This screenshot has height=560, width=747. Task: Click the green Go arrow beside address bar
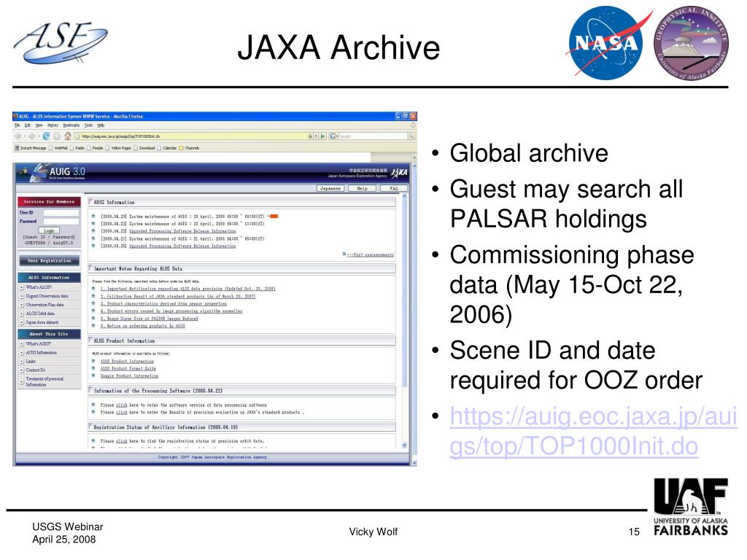(323, 136)
